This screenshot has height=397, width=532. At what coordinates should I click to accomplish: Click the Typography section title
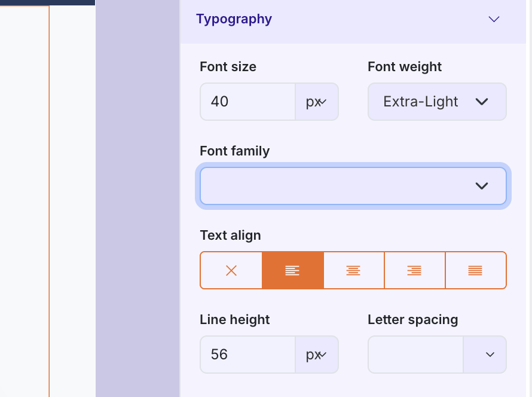[x=234, y=19]
